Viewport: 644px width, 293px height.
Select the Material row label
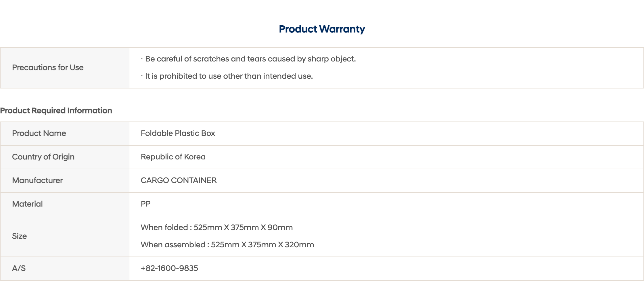tap(27, 204)
